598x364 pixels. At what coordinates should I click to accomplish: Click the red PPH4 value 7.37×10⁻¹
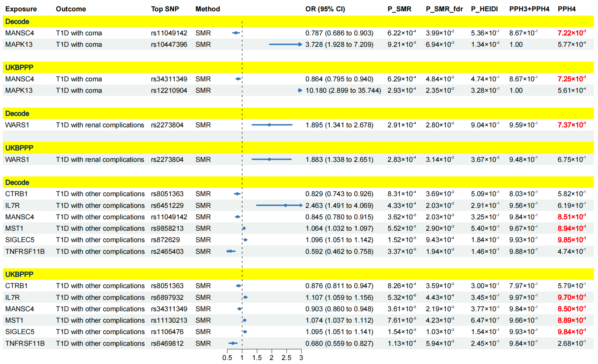572,125
